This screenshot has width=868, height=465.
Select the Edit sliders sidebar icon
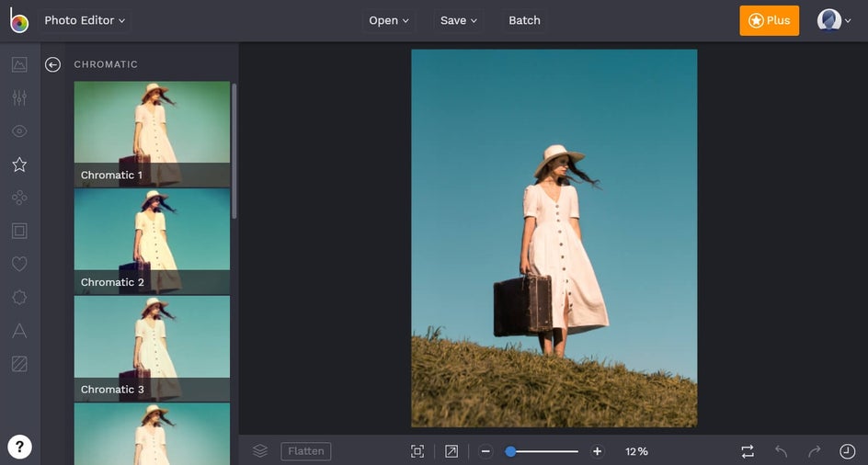click(x=19, y=97)
